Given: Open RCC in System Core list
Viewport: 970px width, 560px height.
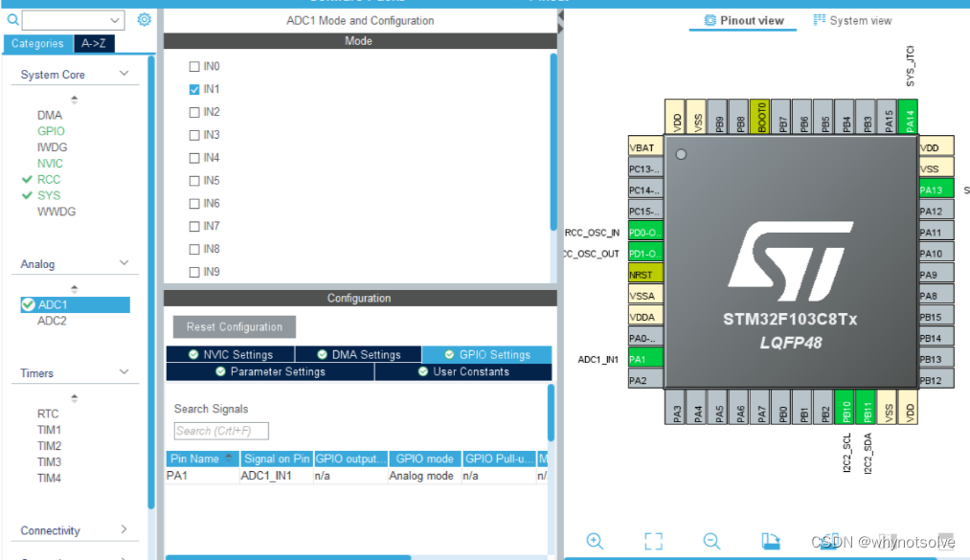Looking at the screenshot, I should pos(49,179).
